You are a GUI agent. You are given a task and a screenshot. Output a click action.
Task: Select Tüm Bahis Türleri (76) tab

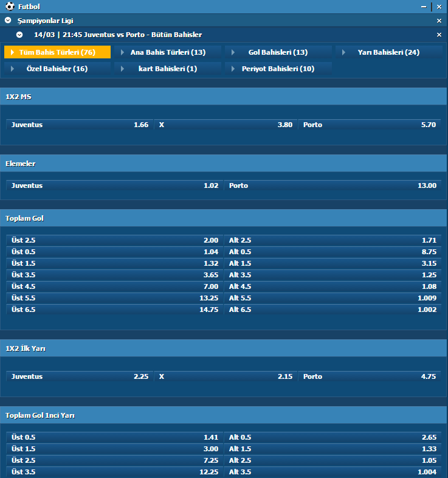57,52
